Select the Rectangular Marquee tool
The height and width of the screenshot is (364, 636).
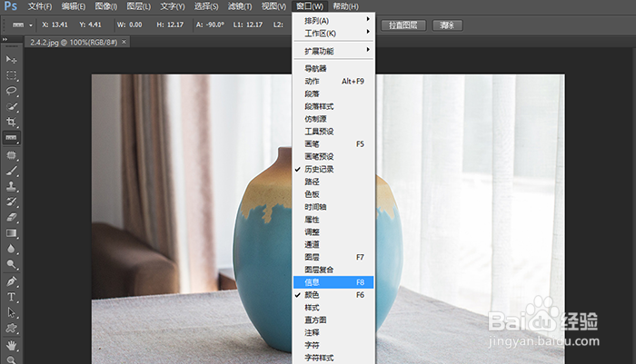coord(11,75)
